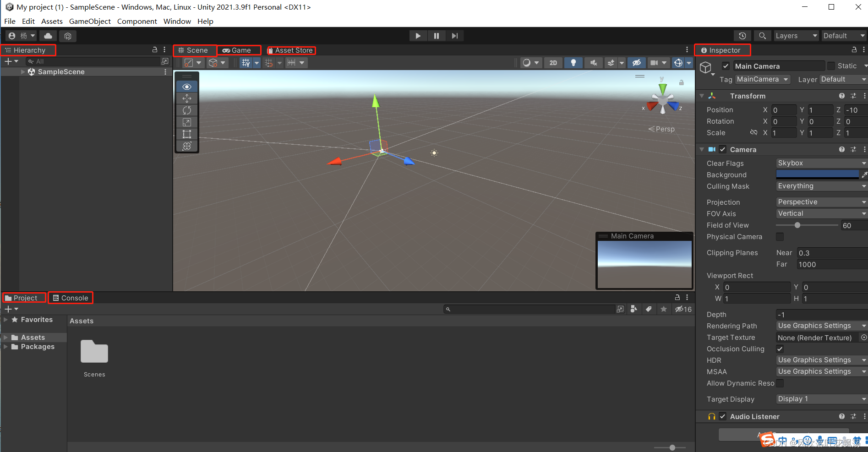
Task: Click the scene orientation gizmo lock
Action: click(x=681, y=82)
